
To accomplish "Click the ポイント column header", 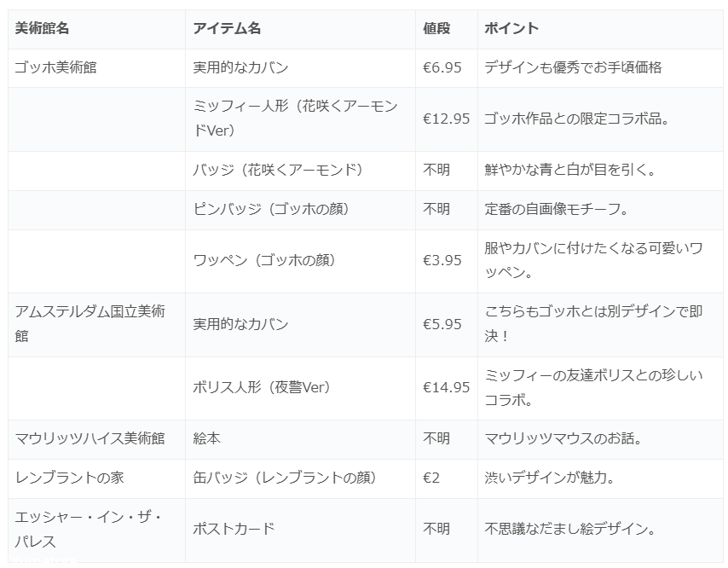I will (x=511, y=28).
